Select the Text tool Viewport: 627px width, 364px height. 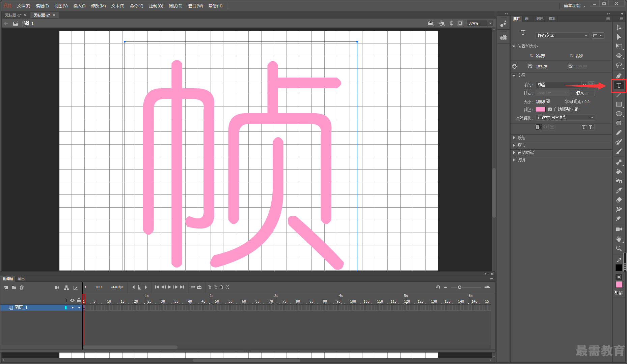click(619, 86)
